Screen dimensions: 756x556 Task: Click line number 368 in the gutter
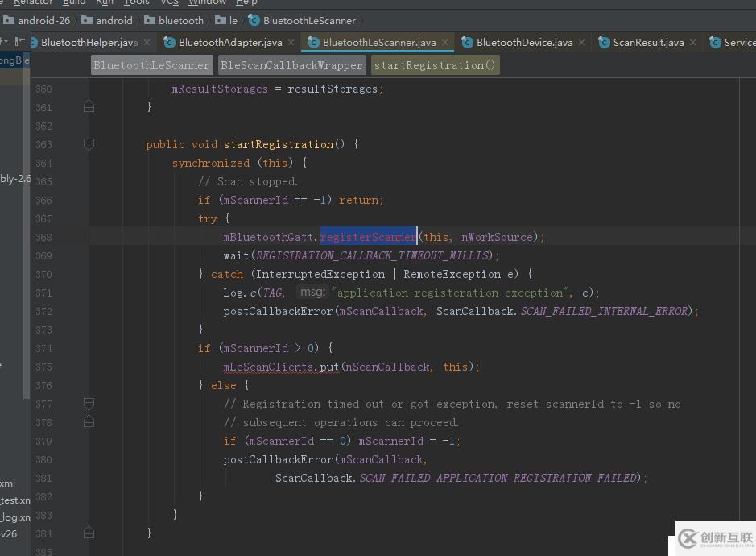[x=43, y=237]
